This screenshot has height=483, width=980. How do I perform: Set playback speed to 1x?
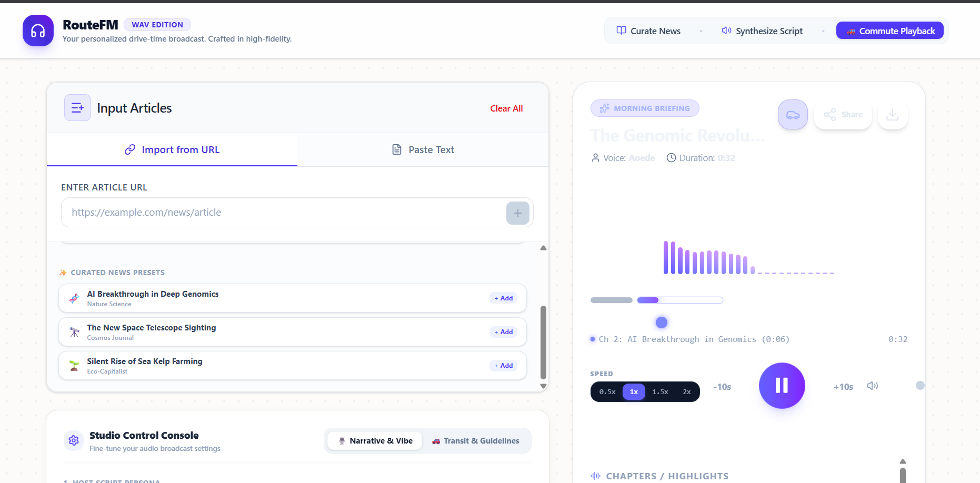pyautogui.click(x=634, y=392)
